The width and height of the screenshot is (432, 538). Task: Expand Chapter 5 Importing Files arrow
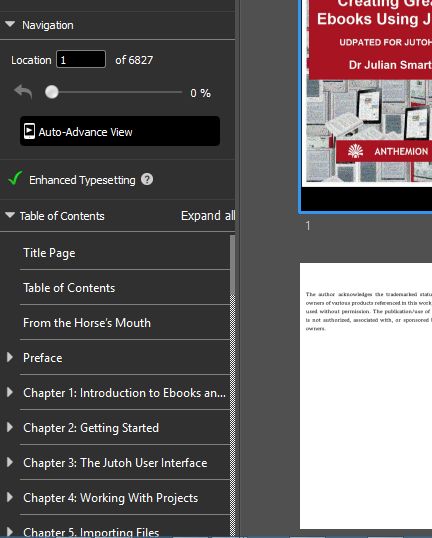[10, 532]
